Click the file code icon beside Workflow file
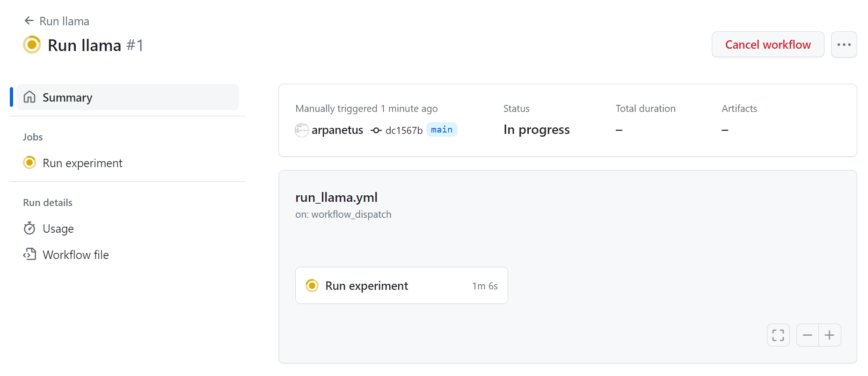Viewport: 868px width, 376px height. pyautogui.click(x=29, y=254)
